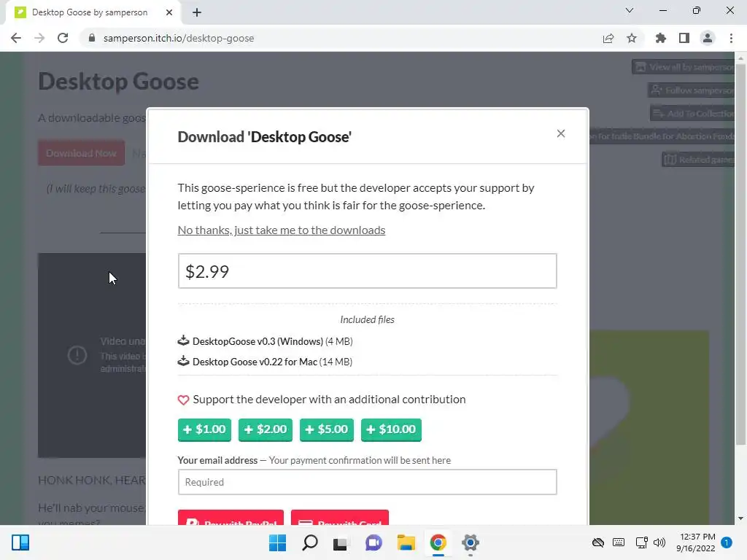Add $2.00 additional contribution
Viewport: 747px width, 560px height.
(266, 429)
